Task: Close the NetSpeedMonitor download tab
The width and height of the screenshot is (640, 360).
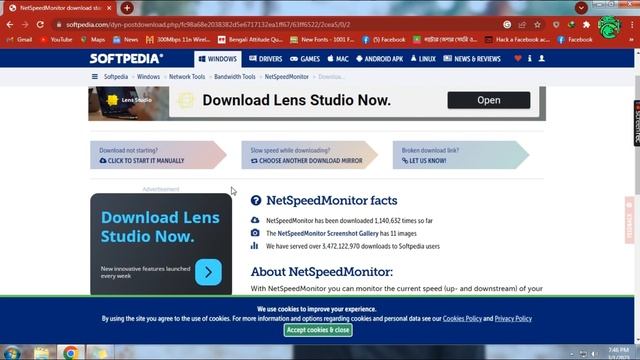Action: [109, 8]
